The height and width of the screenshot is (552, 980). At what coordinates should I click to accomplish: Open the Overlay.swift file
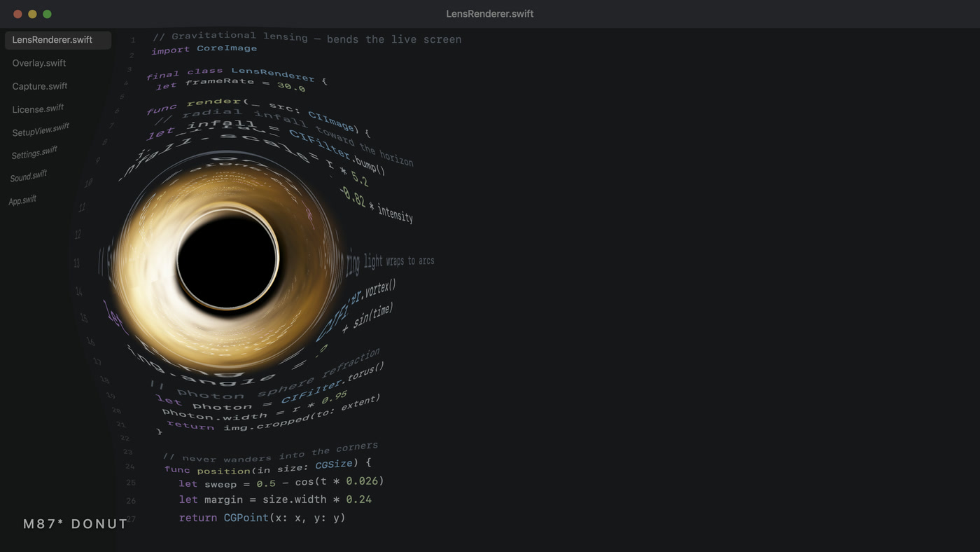click(x=39, y=63)
